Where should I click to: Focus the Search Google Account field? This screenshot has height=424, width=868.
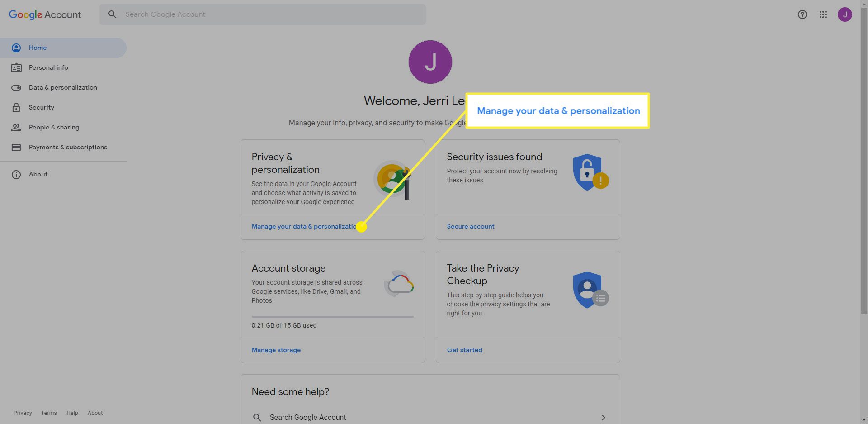tap(263, 14)
